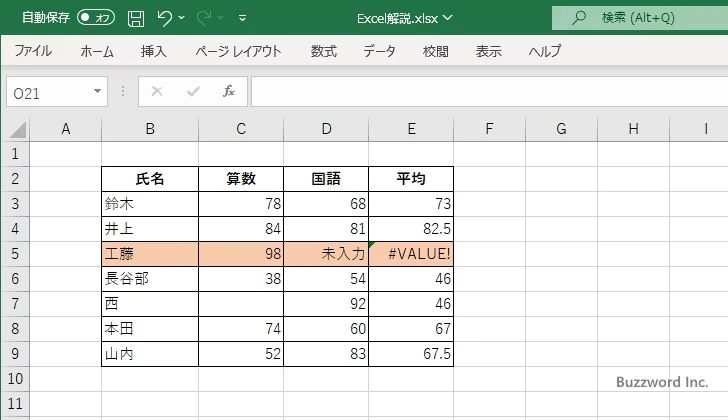Select the highlighted cell 工藤
728x420 pixels.
tap(150, 254)
